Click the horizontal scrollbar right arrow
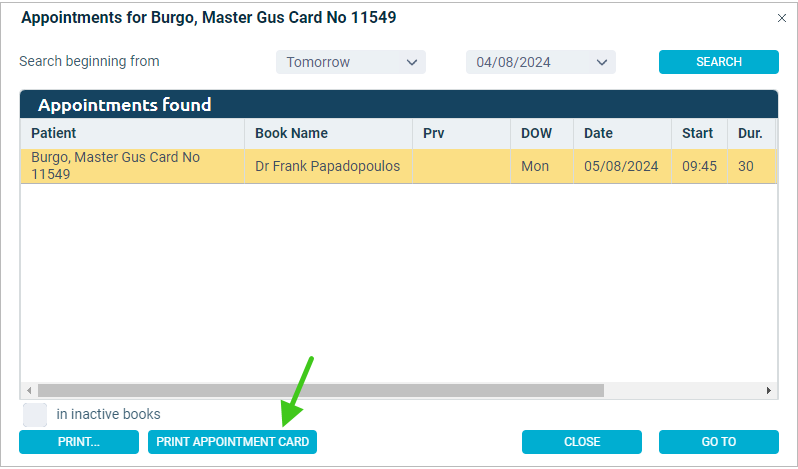798x469 pixels. tap(768, 391)
